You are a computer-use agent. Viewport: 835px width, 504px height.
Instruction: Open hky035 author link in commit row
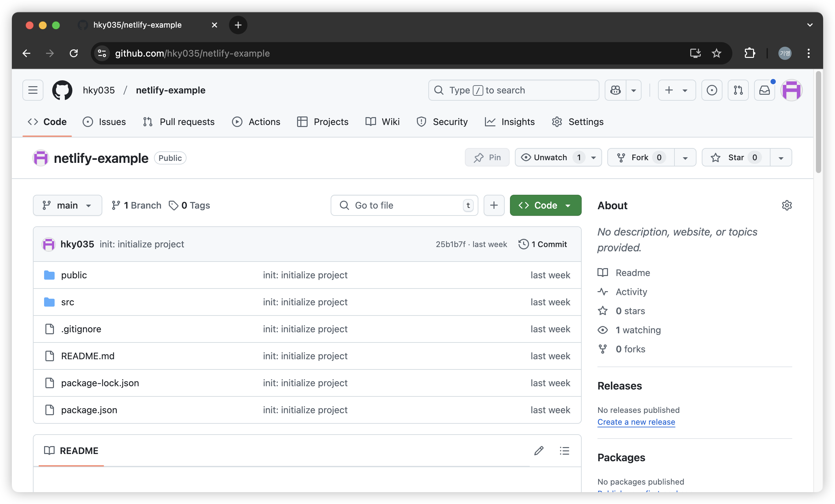pyautogui.click(x=77, y=244)
